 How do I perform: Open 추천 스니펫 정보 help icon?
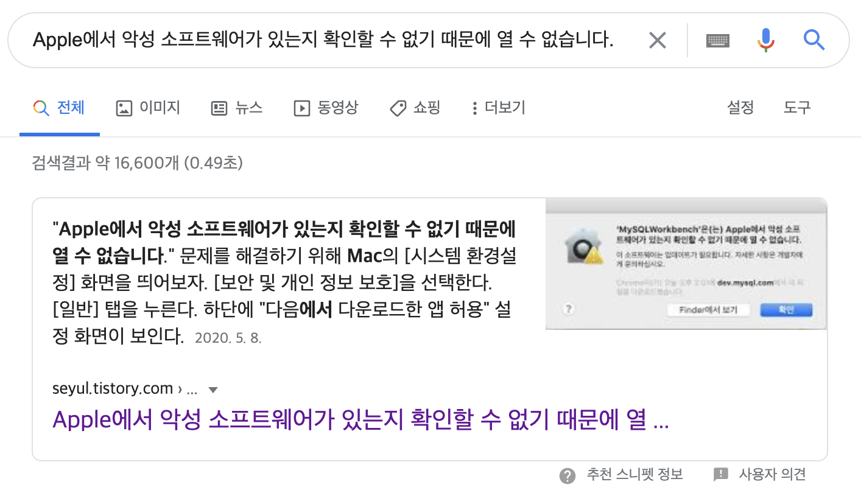(568, 475)
